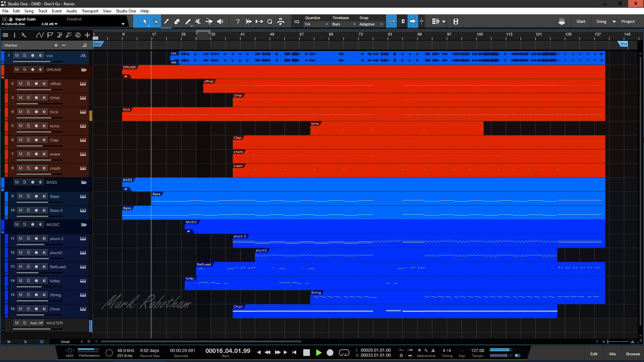This screenshot has height=362, width=644.
Task: Open the Inspector info icon
Action: [x=14, y=35]
